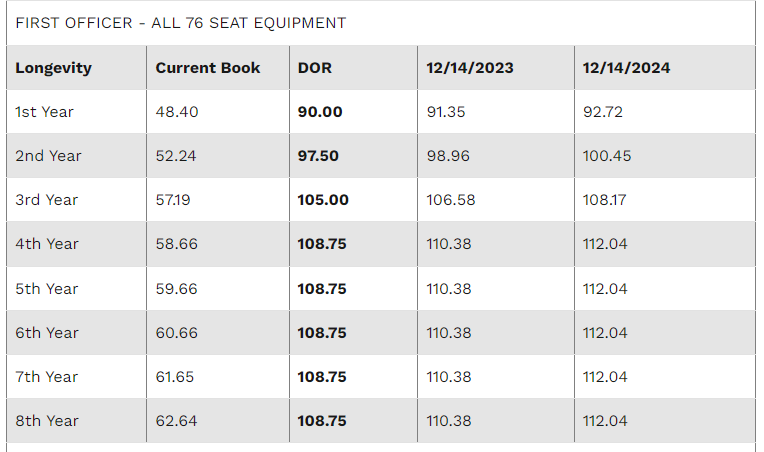Select the 3rd Year row label
Viewport: 764px width, 452px height.
46,200
